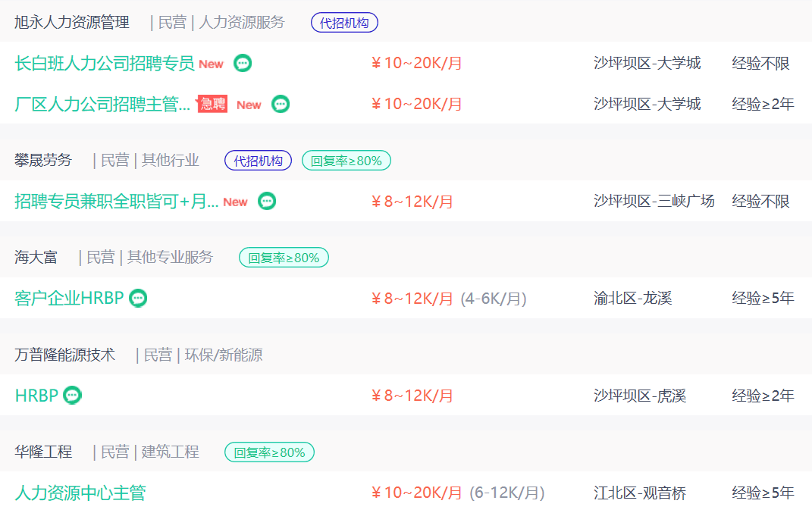Click 回复率≥80% tag beside 海大富
The width and height of the screenshot is (812, 510).
pyautogui.click(x=284, y=258)
